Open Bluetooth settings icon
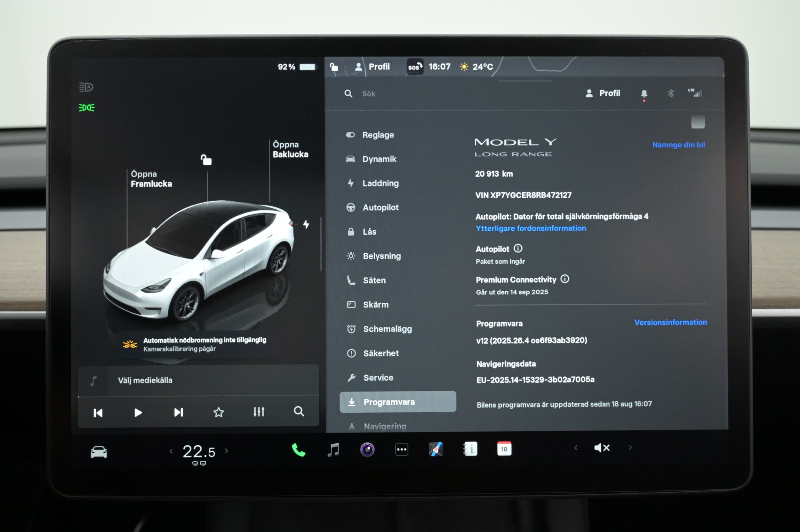This screenshot has width=800, height=532. pyautogui.click(x=670, y=93)
